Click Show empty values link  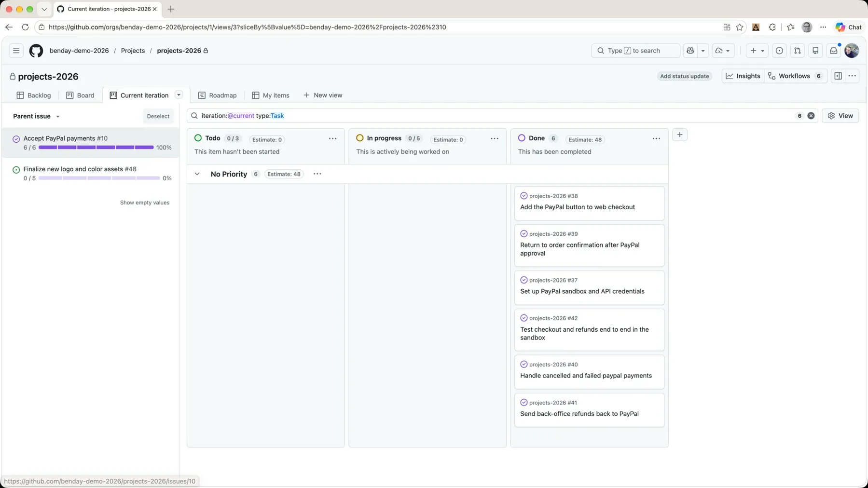pyautogui.click(x=145, y=203)
